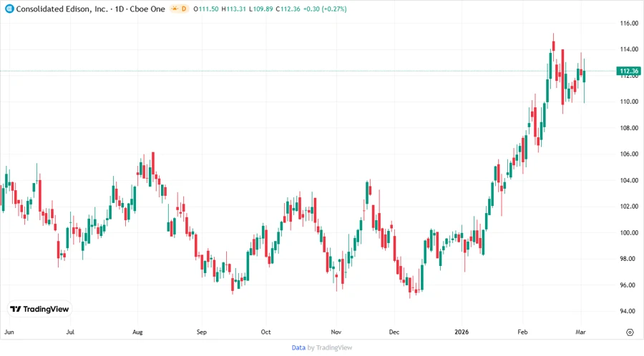Click the Consolidated Edison, Inc. title

[62, 9]
